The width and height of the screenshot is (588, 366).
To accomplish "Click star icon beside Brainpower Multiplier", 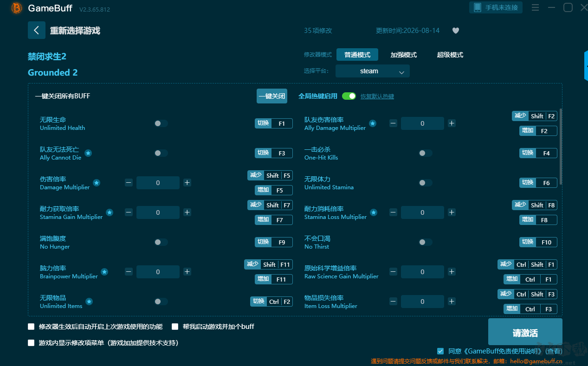I will pos(105,272).
